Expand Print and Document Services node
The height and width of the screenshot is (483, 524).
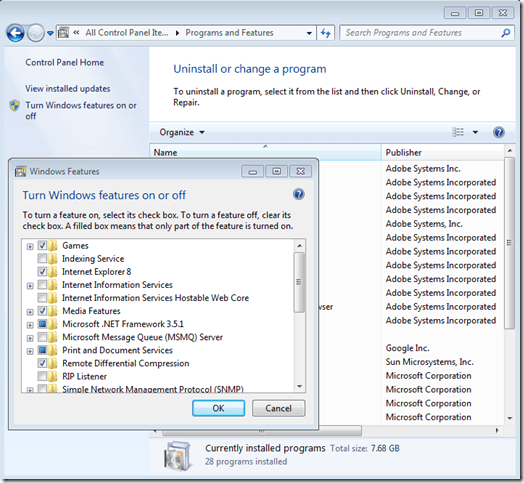pos(30,351)
